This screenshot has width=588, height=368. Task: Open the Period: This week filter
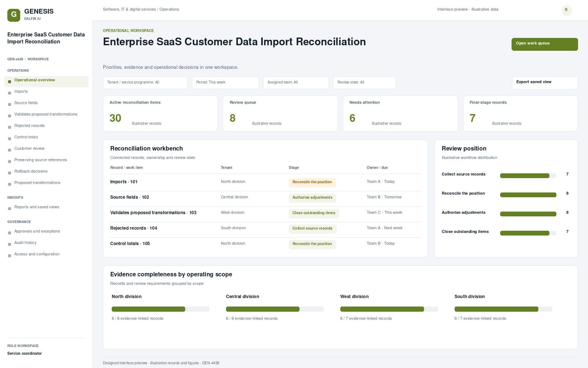coord(225,83)
